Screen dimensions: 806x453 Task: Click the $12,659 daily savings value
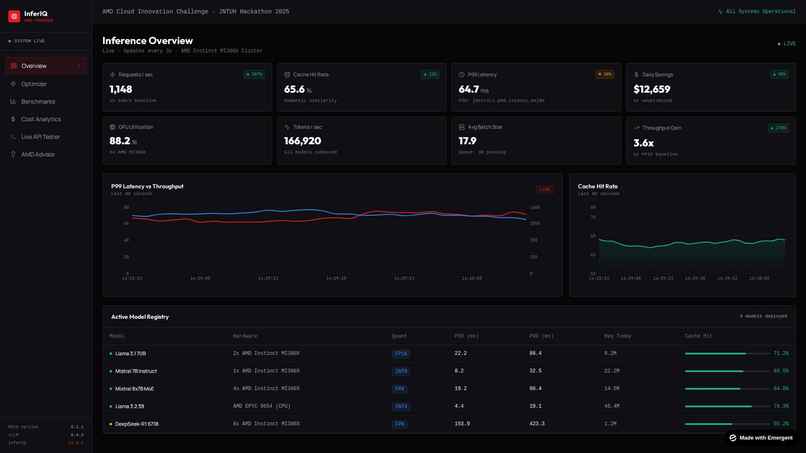[x=652, y=89]
